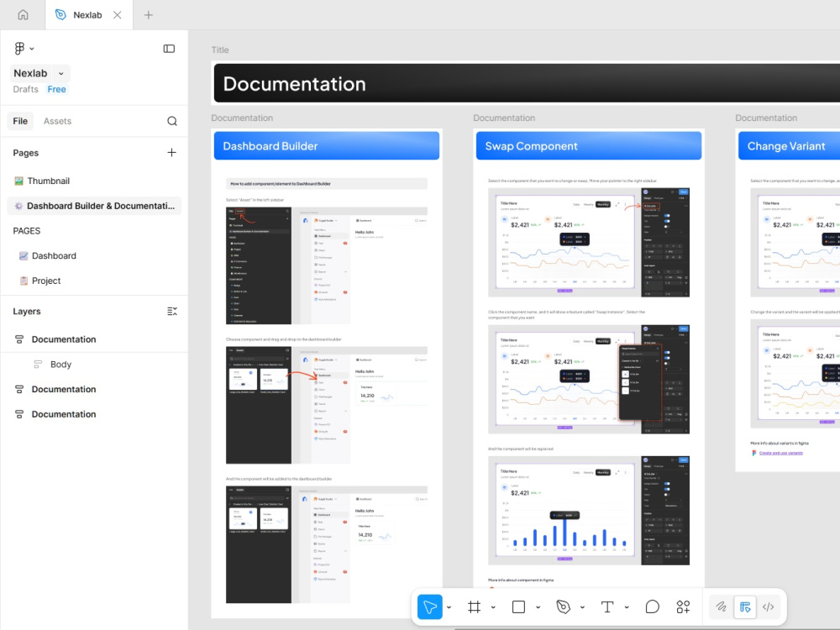Select the Dashboard Builder header
This screenshot has height=630, width=840.
coord(327,145)
